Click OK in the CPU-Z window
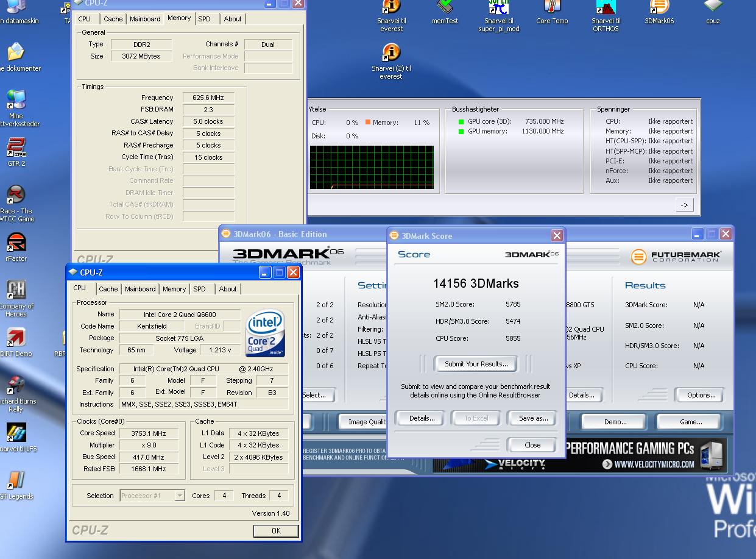The height and width of the screenshot is (559, 756). [276, 531]
